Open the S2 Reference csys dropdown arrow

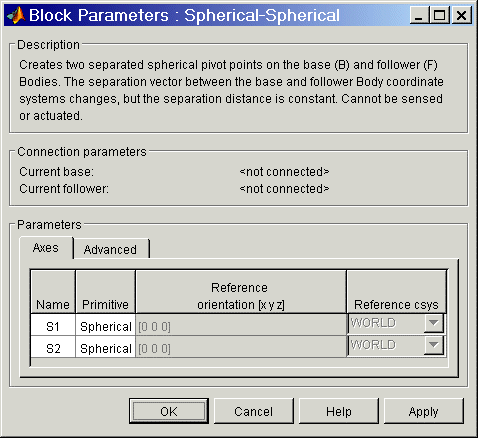pos(433,345)
